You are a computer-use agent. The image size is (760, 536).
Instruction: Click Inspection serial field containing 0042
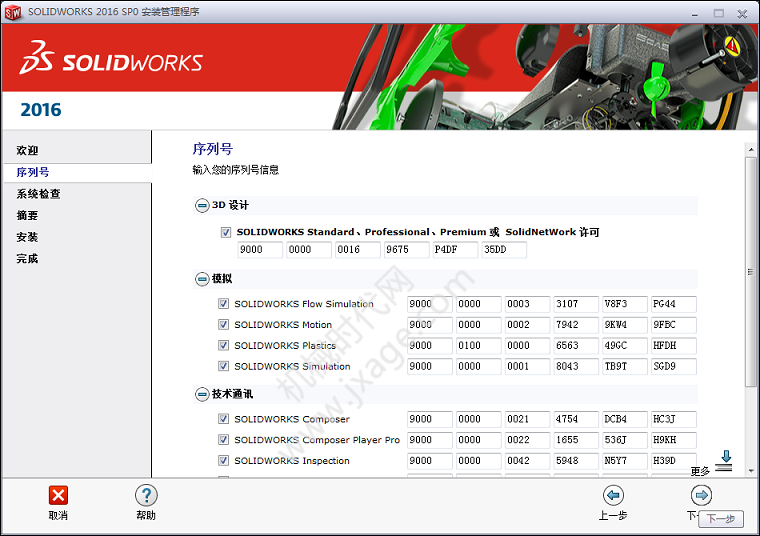click(x=527, y=461)
